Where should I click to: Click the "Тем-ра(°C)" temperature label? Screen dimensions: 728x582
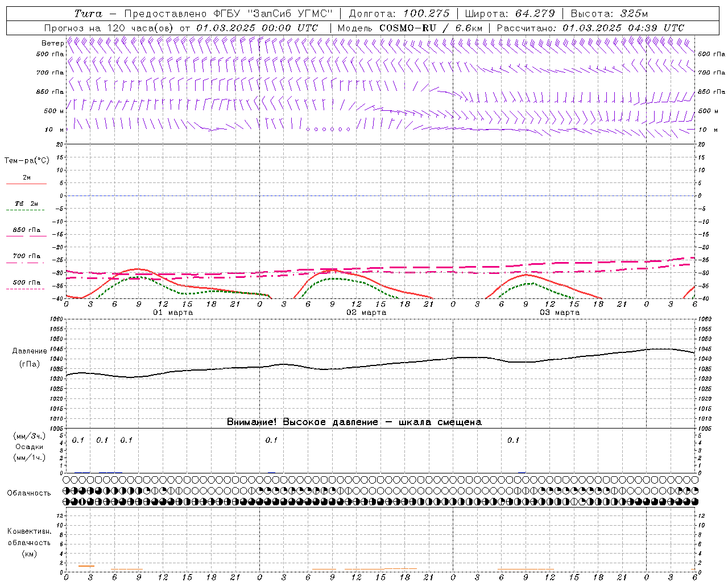tap(27, 161)
